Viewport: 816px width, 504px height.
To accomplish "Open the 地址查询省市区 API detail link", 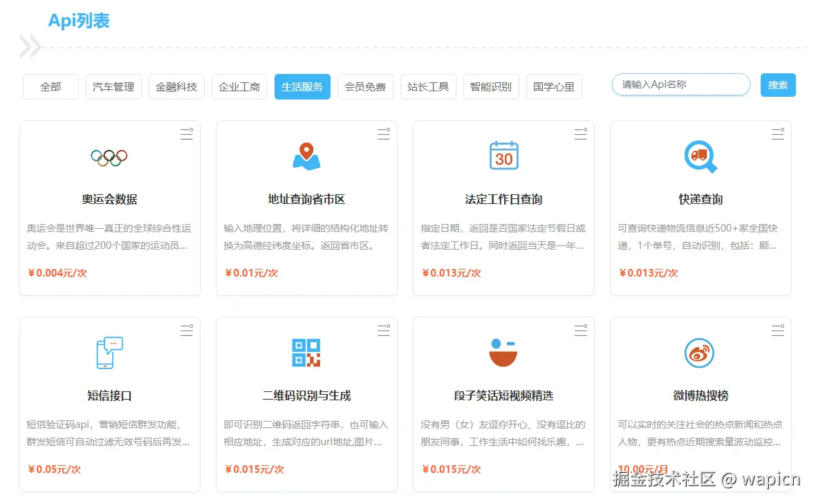I will tap(306, 199).
